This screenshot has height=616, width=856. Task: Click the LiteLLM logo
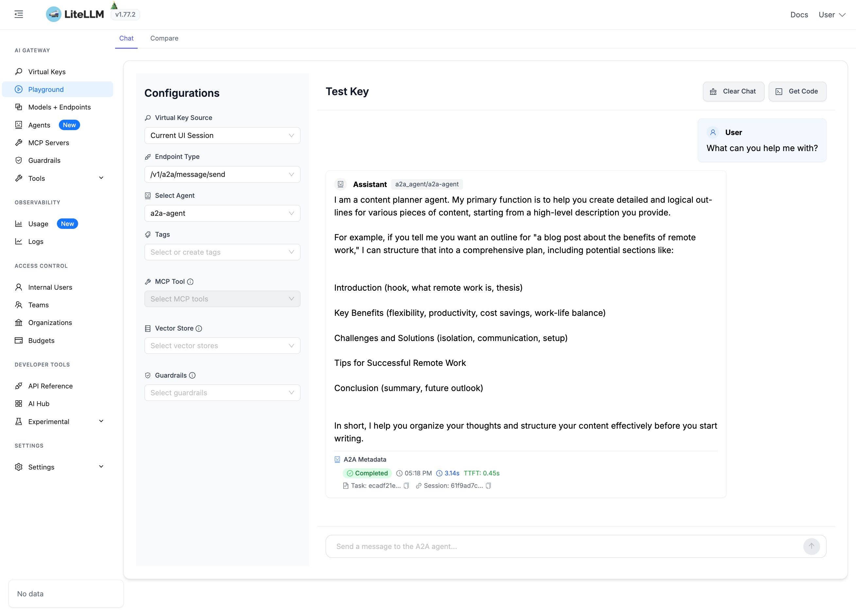[75, 14]
